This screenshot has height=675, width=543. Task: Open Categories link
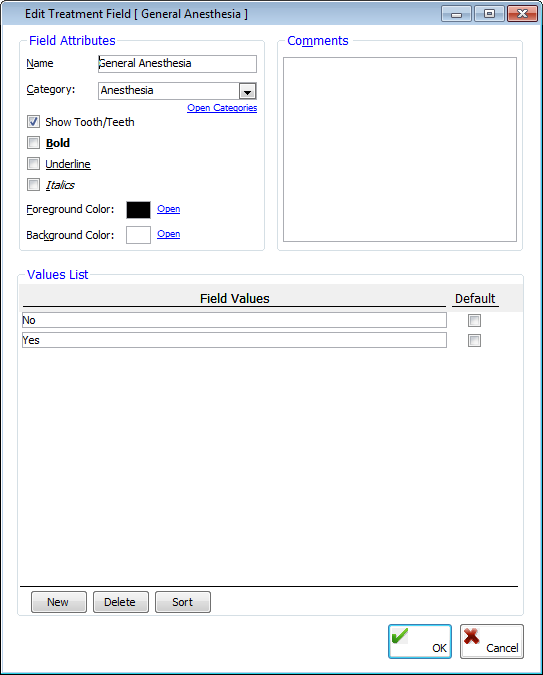pyautogui.click(x=222, y=108)
